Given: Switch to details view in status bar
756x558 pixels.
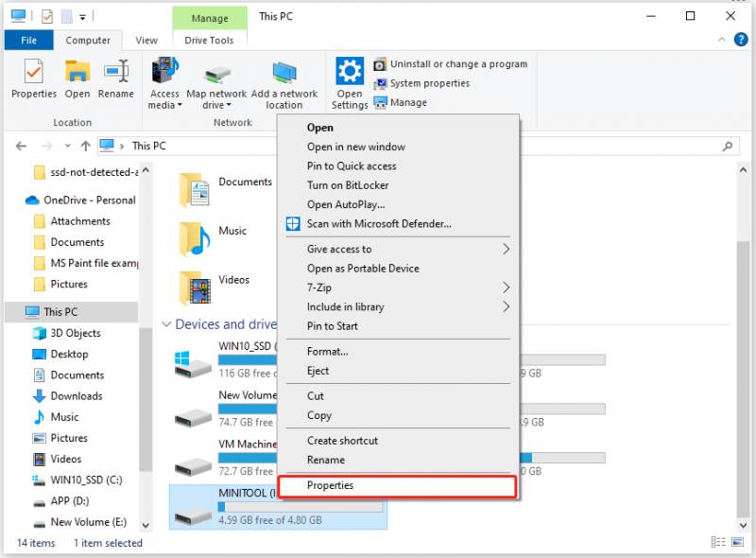Looking at the screenshot, I should [x=718, y=542].
